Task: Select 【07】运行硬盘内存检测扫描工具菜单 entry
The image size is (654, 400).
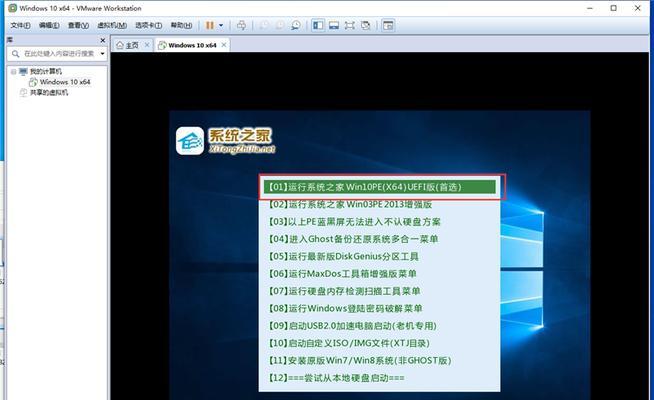Action: point(344,291)
